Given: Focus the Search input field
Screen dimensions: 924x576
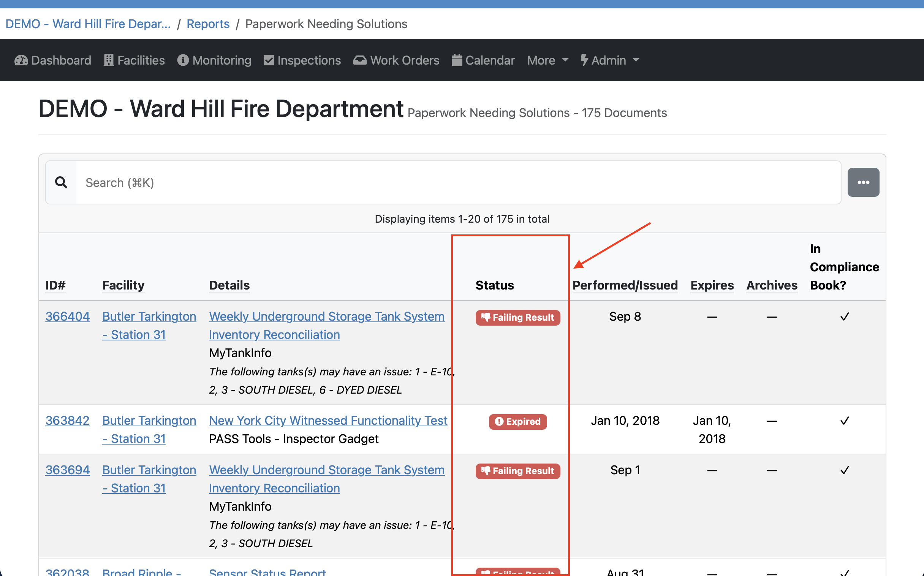Looking at the screenshot, I should tap(457, 182).
